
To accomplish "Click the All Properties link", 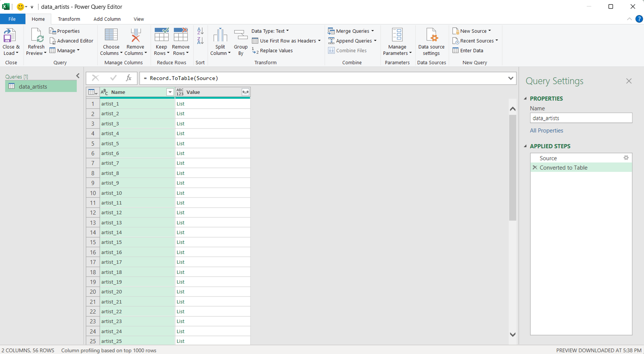I will click(546, 130).
